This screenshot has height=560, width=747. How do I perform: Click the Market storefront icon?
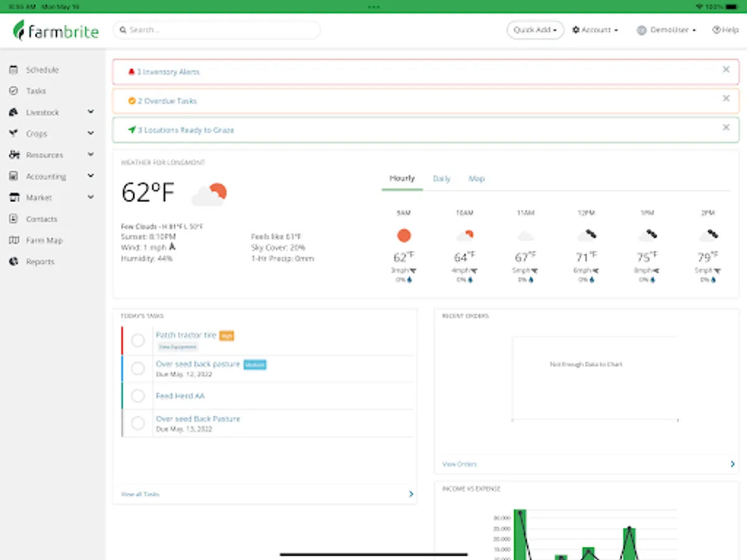coord(13,197)
